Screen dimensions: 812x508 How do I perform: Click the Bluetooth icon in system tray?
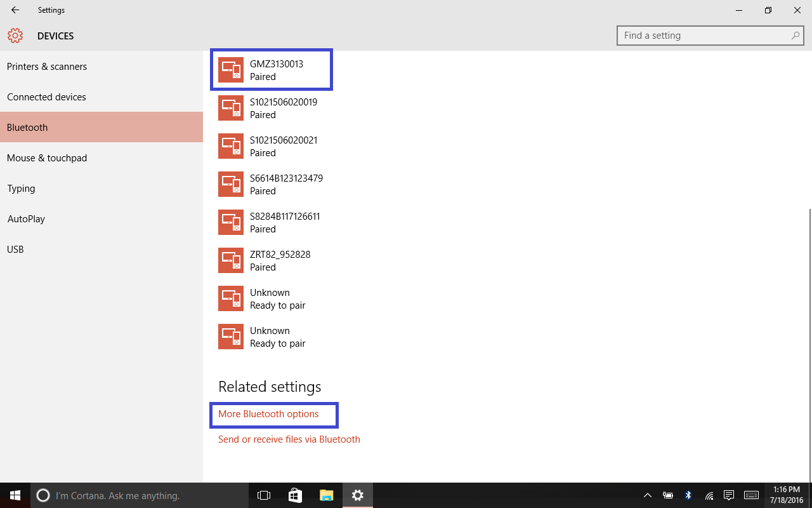coord(688,495)
